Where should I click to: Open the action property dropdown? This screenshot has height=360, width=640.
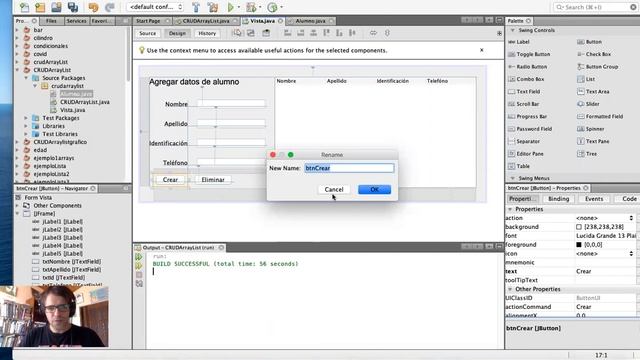point(631,218)
